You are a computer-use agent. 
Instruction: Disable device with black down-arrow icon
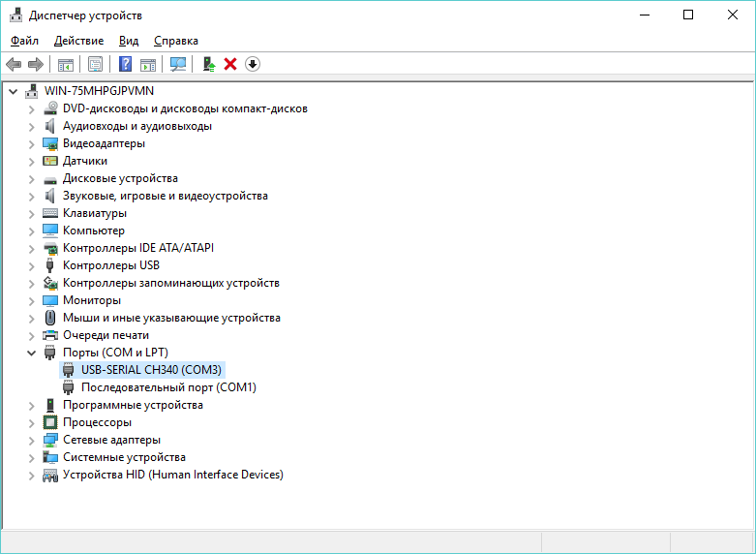(x=253, y=64)
